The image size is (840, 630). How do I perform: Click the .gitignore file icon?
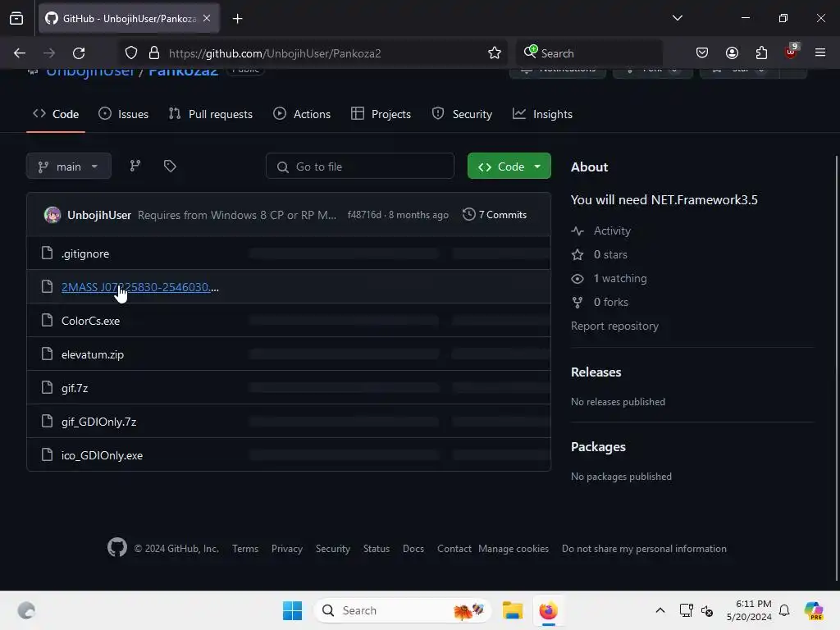coord(47,253)
